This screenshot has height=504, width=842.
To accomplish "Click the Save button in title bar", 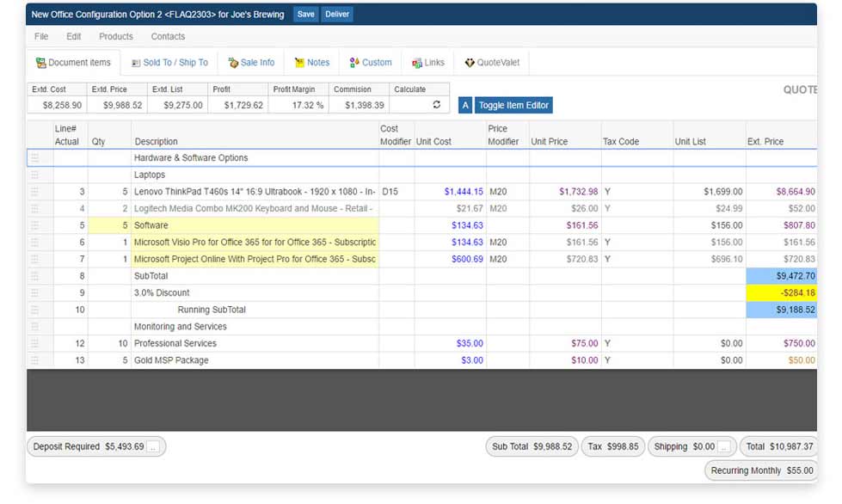I will point(305,15).
